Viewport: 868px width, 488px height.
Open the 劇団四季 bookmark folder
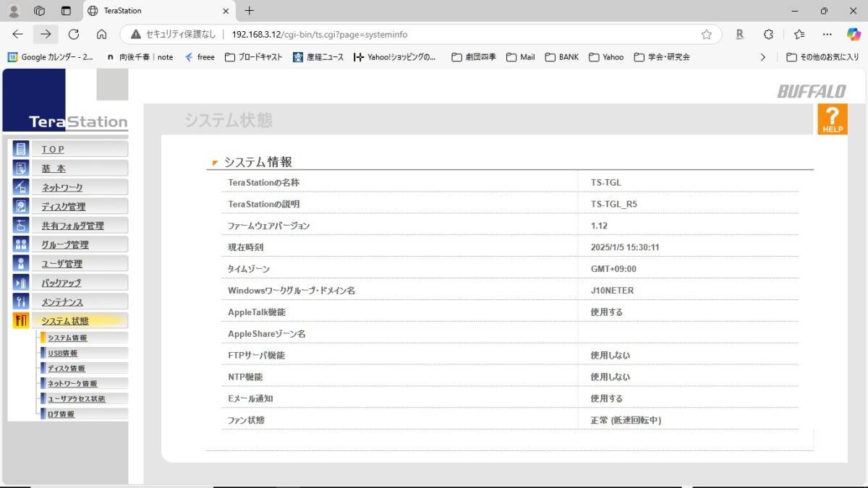[474, 56]
